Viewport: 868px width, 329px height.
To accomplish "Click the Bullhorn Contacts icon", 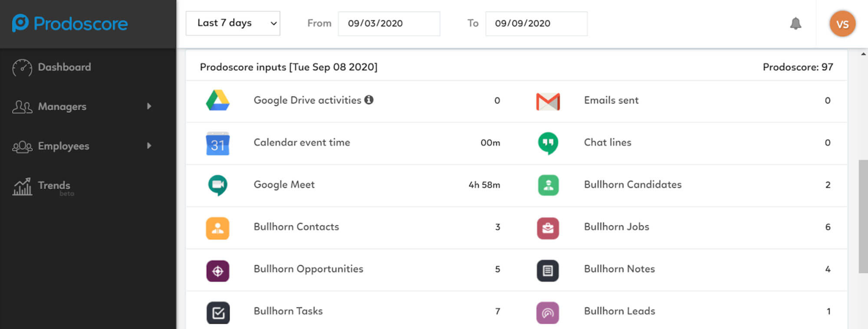I will [x=217, y=228].
